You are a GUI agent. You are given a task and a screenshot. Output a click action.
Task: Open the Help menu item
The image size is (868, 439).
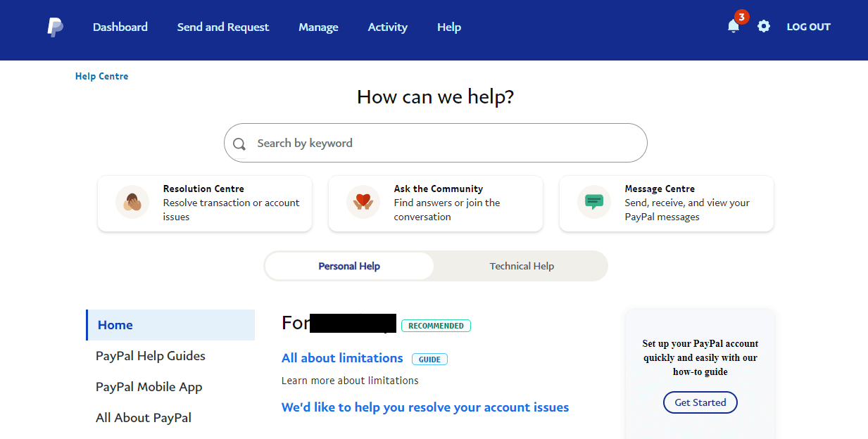449,27
